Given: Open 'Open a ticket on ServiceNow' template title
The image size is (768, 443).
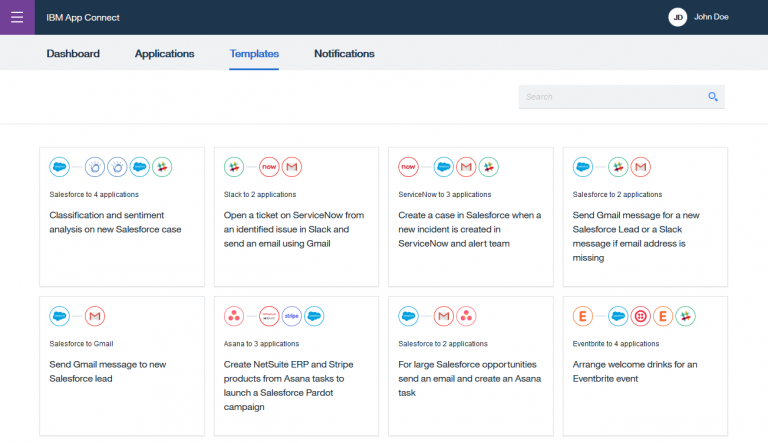Looking at the screenshot, I should pyautogui.click(x=294, y=229).
